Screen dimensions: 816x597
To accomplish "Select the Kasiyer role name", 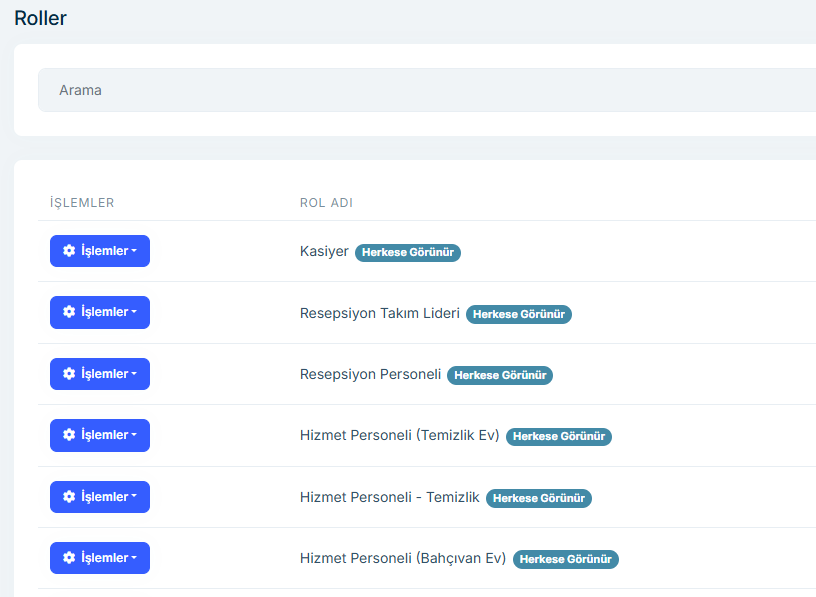I will [324, 252].
